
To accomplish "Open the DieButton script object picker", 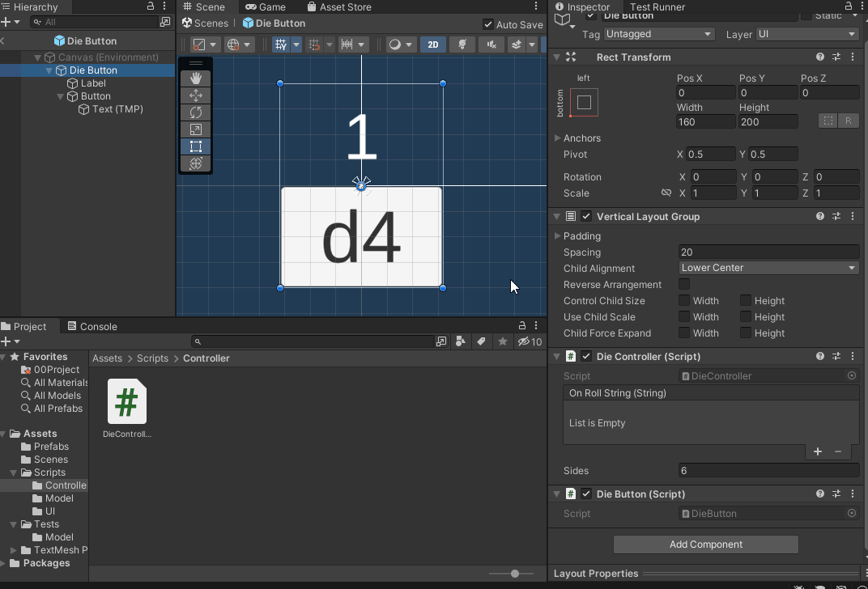I will [x=851, y=513].
